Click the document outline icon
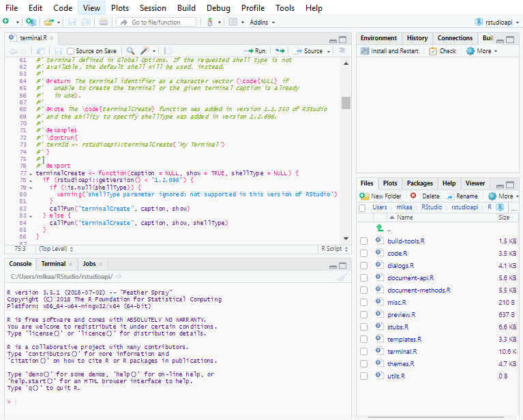523x420 pixels. [342, 51]
